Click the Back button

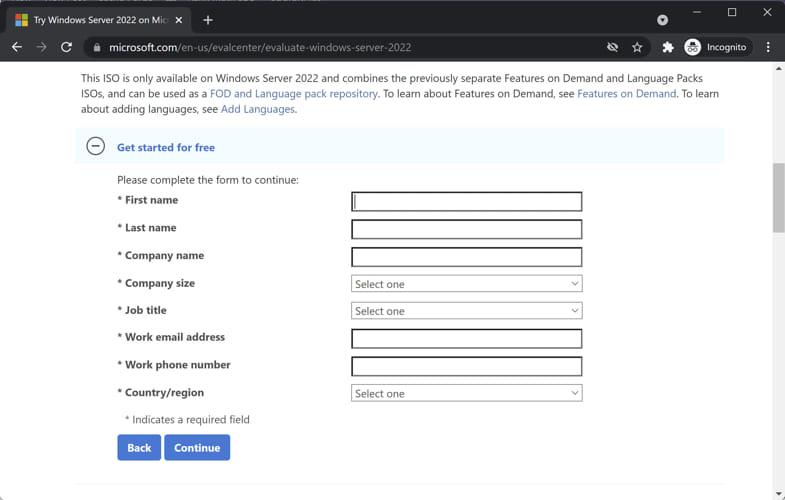point(139,447)
